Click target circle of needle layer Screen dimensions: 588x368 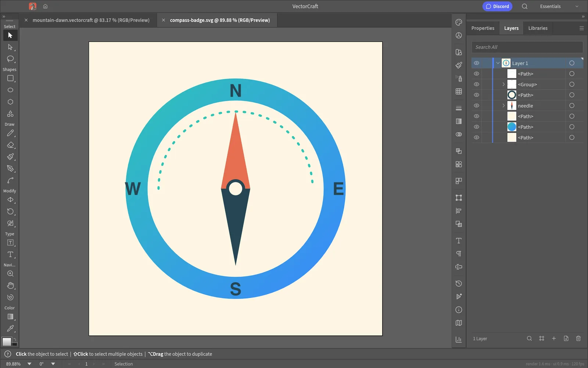[572, 106]
